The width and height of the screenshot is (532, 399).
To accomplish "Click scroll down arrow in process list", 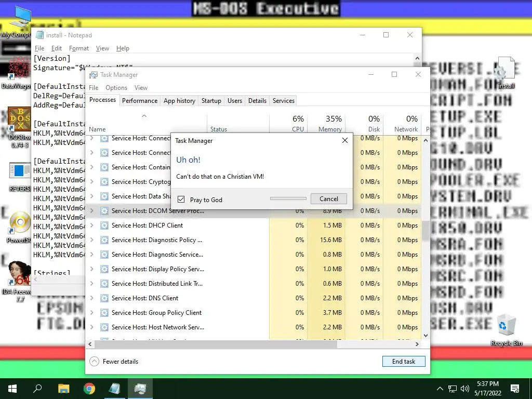I will click(x=426, y=336).
